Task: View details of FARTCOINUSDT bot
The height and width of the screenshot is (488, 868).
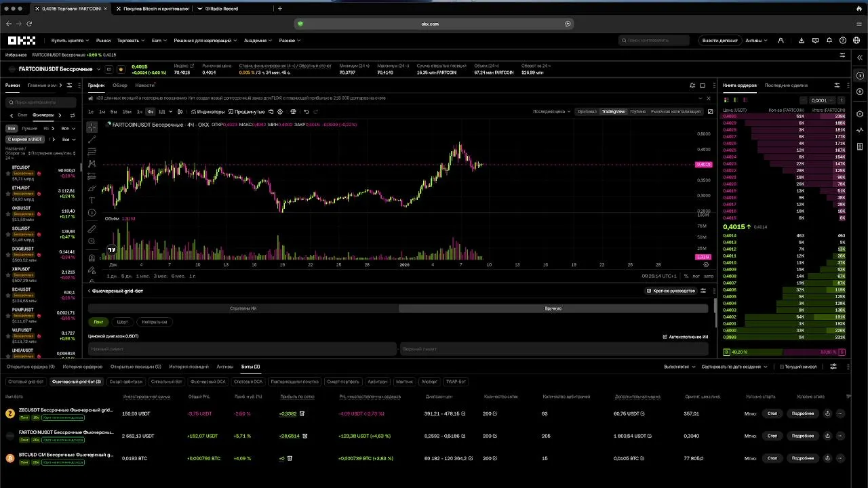Action: pos(803,436)
